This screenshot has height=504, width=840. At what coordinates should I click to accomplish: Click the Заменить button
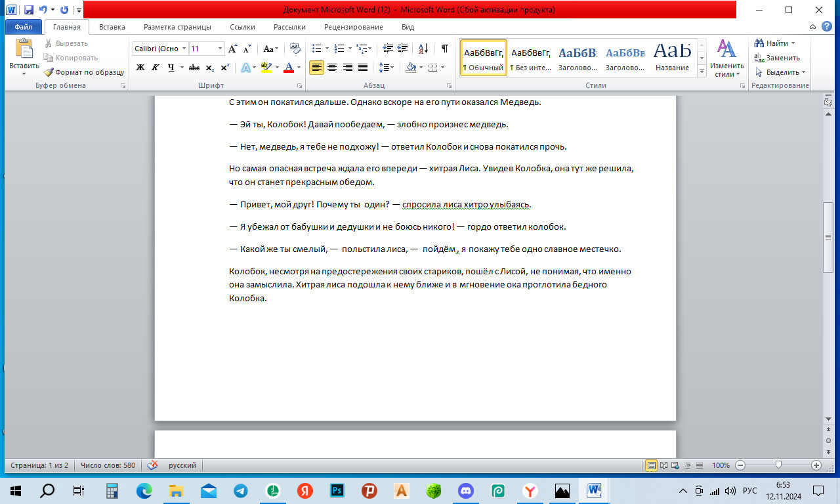[x=778, y=58]
